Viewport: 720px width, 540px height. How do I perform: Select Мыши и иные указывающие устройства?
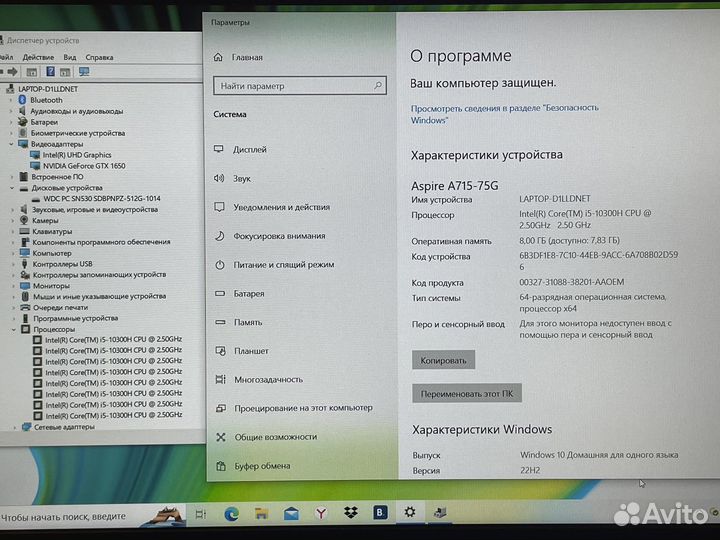99,297
